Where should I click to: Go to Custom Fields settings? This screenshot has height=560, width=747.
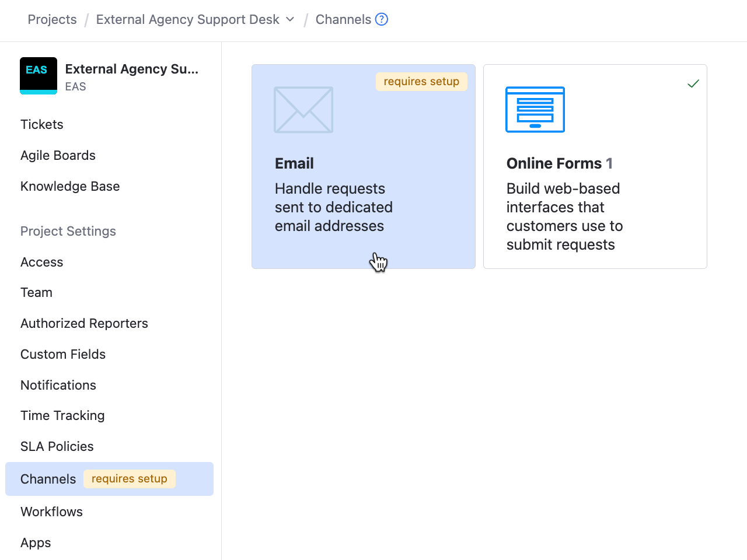(63, 354)
